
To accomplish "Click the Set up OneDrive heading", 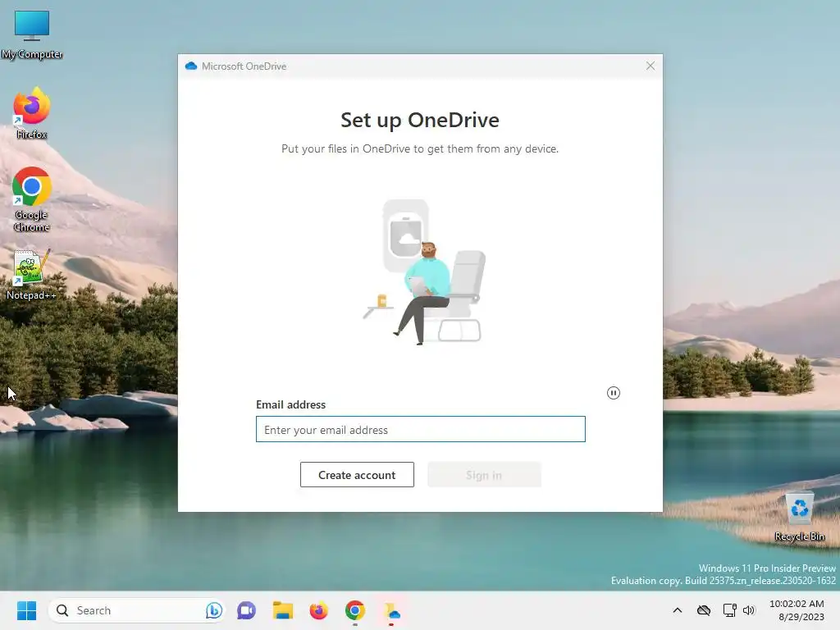I will [420, 120].
